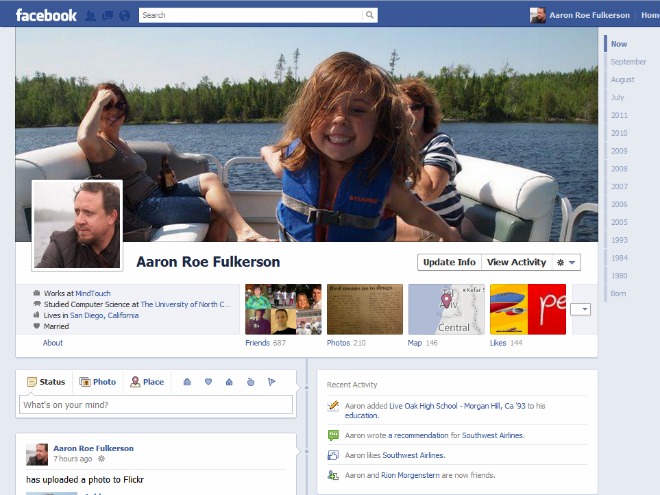This screenshot has height=495, width=660.
Task: Click the Facebook logo
Action: click(46, 15)
